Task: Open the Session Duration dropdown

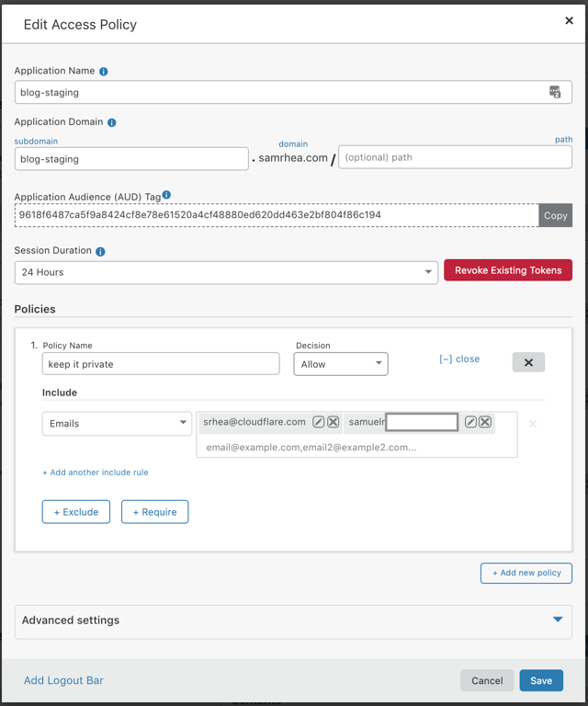Action: coord(226,272)
